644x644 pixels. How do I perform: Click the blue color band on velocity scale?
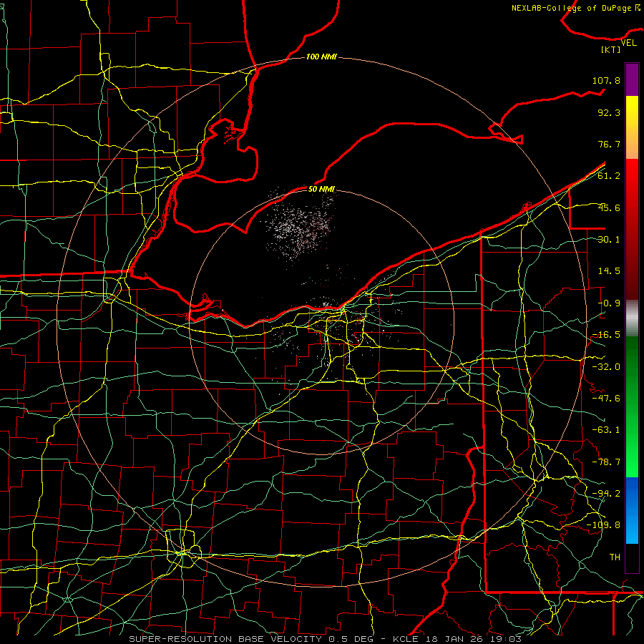pos(632,510)
